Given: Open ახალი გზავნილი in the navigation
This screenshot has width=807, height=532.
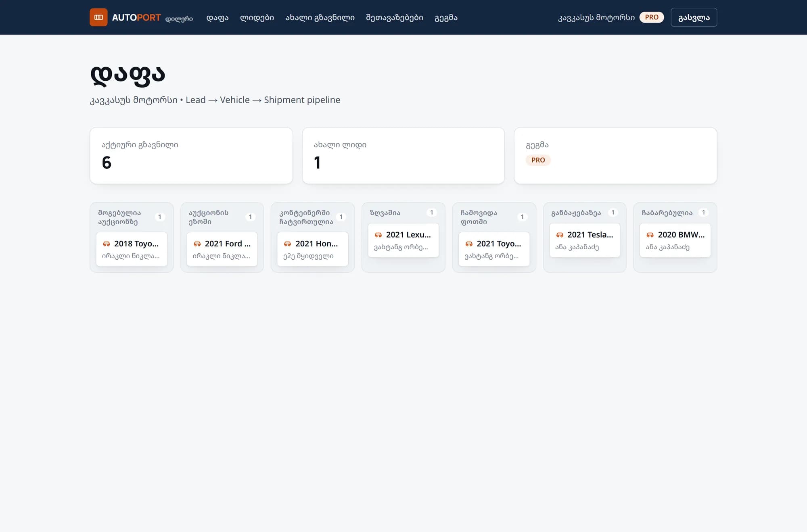Looking at the screenshot, I should coord(320,17).
